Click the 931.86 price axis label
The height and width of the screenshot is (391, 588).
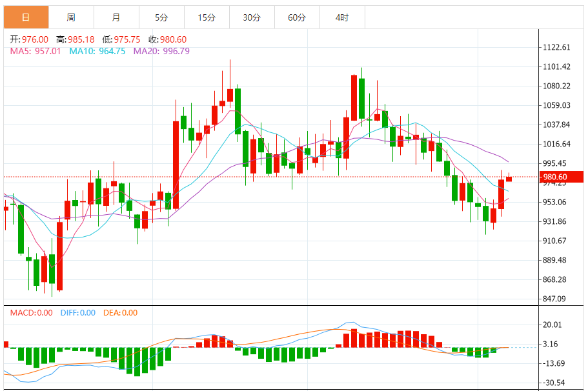pos(554,221)
